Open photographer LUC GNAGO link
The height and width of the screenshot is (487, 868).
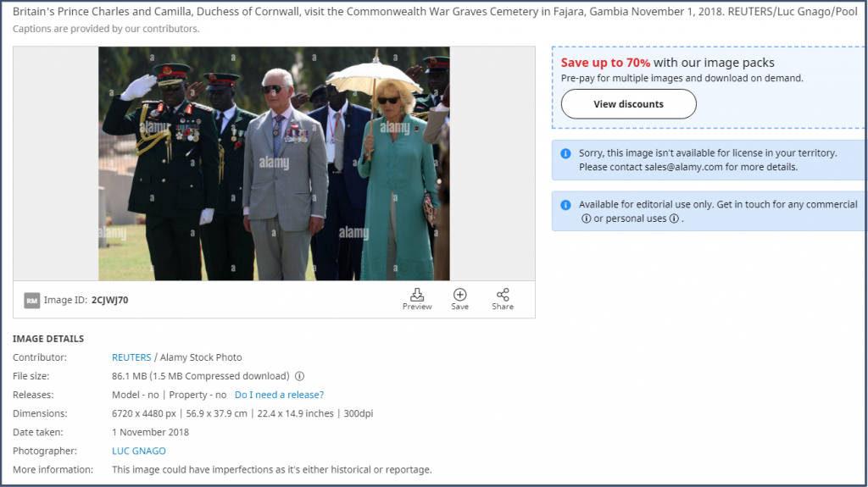pos(139,451)
